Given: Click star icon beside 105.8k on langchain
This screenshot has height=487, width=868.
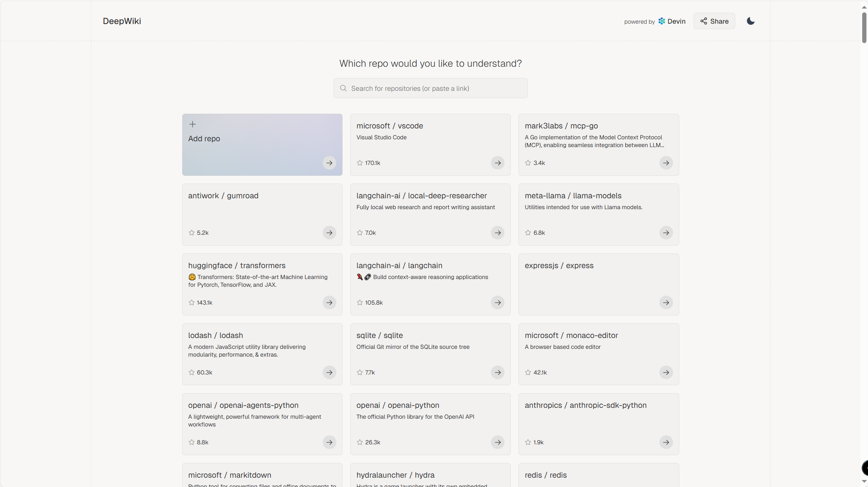Looking at the screenshot, I should [360, 302].
